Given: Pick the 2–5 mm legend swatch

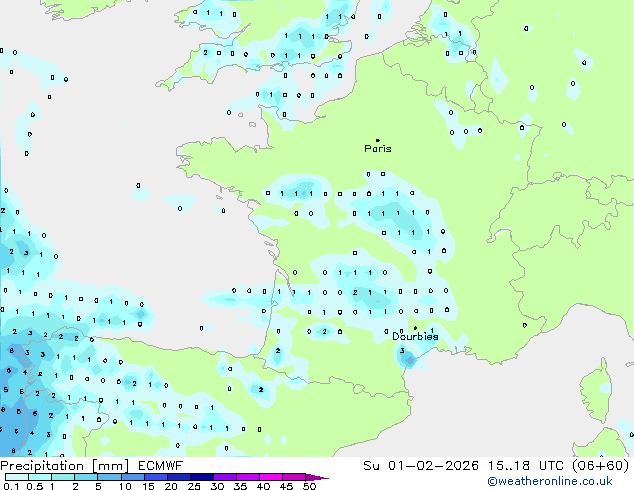Looking at the screenshot, I should tap(86, 477).
